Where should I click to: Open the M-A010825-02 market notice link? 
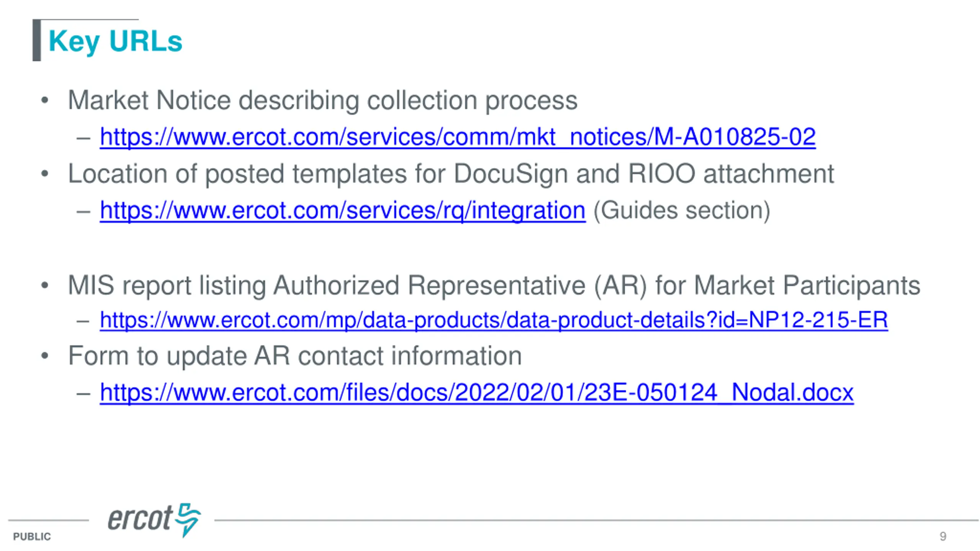(457, 137)
